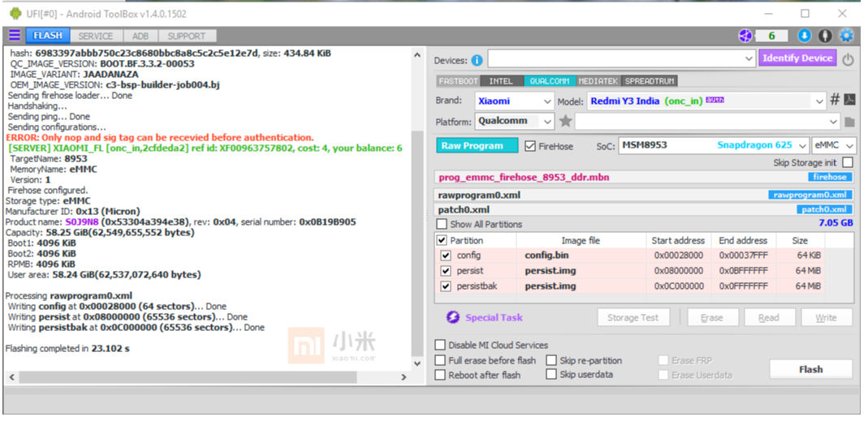Check Reboot after flash
The width and height of the screenshot is (868, 421).
pyautogui.click(x=439, y=375)
